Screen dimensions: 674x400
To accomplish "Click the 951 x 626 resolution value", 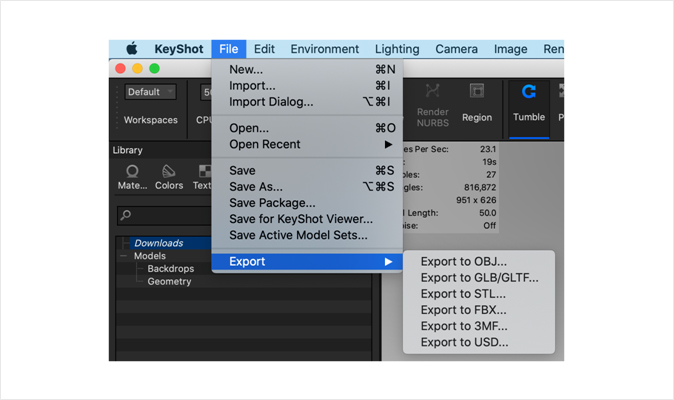I will click(476, 200).
